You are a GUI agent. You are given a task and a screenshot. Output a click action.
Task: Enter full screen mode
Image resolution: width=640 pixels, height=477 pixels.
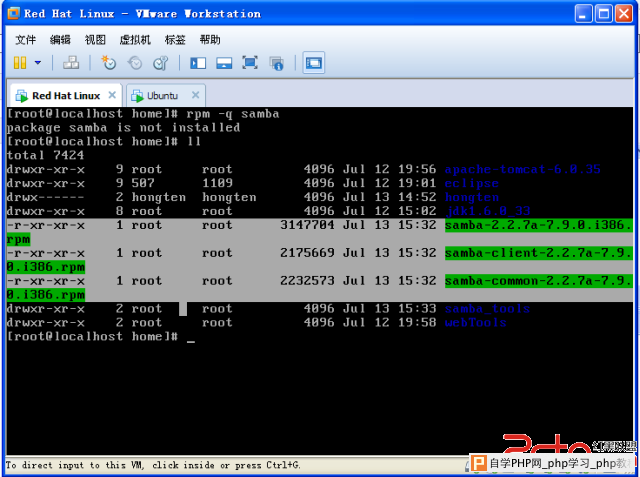[250, 63]
